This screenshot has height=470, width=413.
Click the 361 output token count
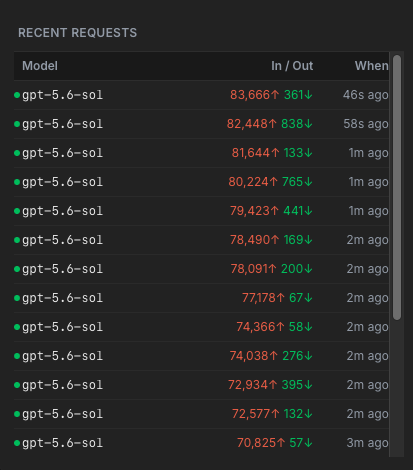click(x=298, y=95)
